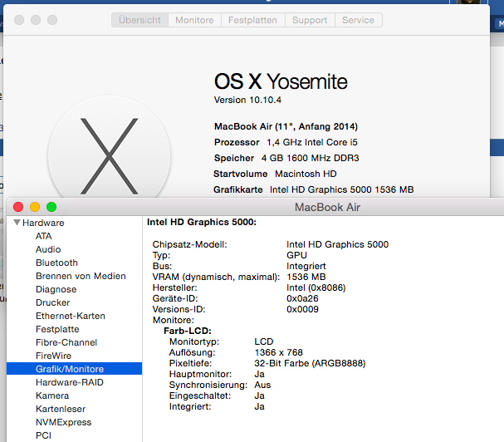
Task: Select Ethernet-Karten entry
Action: (71, 316)
